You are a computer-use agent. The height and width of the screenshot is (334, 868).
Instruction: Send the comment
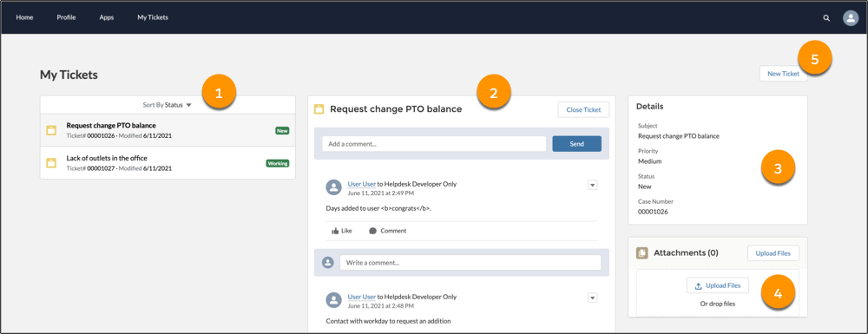tap(577, 144)
